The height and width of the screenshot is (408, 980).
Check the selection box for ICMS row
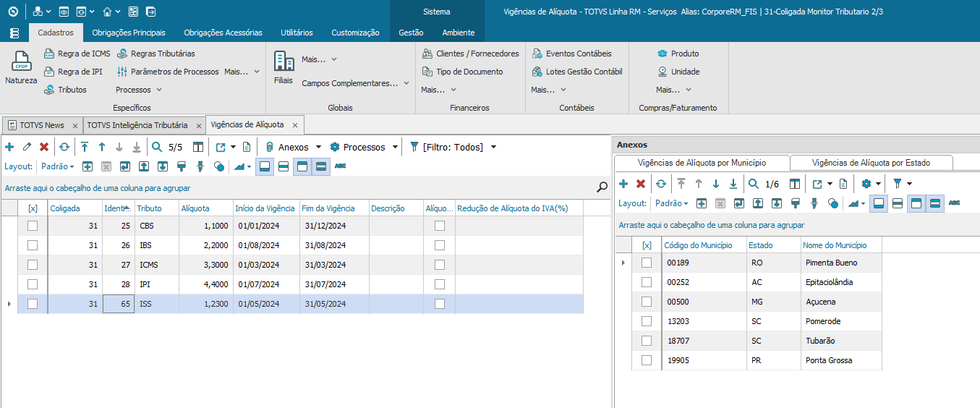[x=33, y=265]
